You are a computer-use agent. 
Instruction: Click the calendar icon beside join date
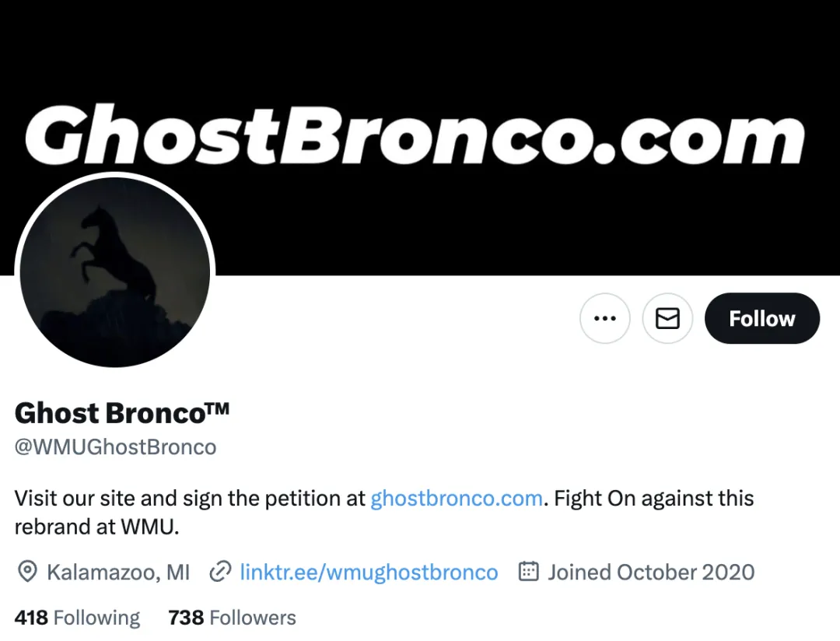(529, 573)
